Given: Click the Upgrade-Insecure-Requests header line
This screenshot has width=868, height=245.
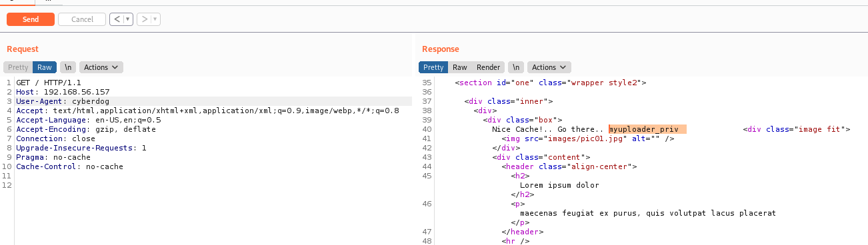Looking at the screenshot, I should point(81,148).
